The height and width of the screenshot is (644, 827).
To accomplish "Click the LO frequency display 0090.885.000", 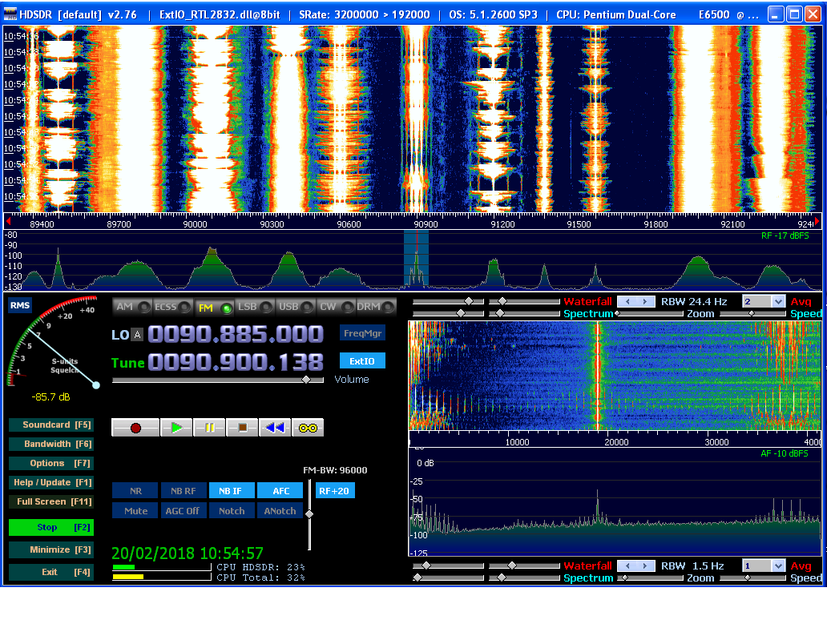I will tap(236, 334).
